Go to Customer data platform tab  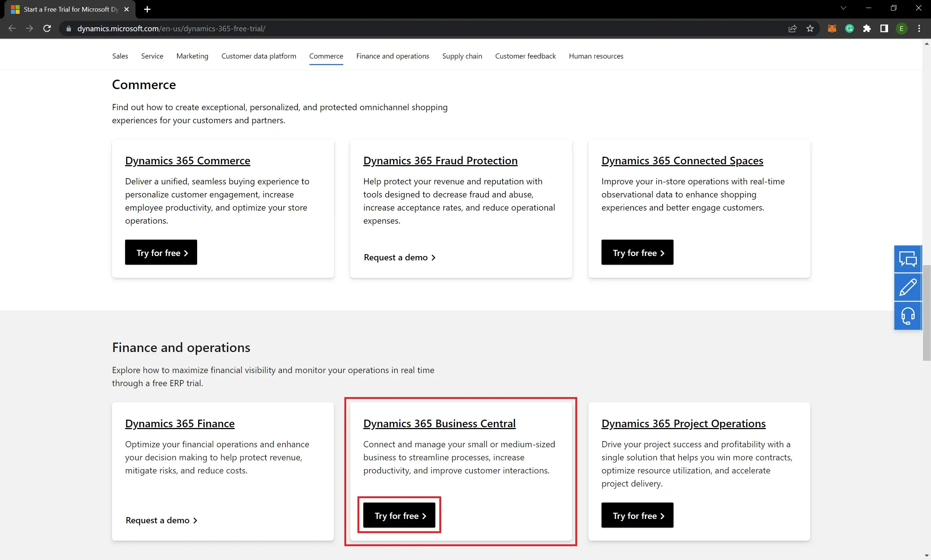[x=259, y=56]
